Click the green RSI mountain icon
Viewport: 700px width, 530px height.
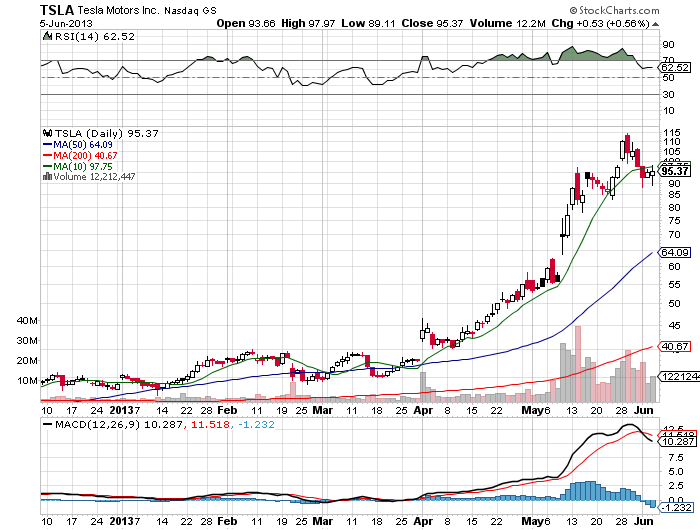[x=47, y=36]
